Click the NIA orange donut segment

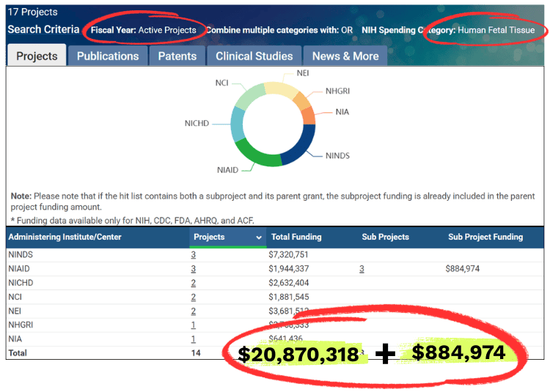click(308, 115)
